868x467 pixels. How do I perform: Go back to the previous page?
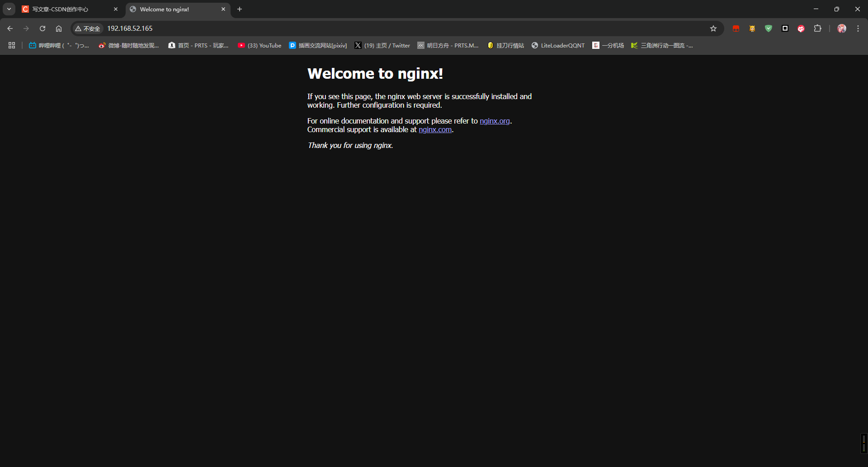click(10, 29)
